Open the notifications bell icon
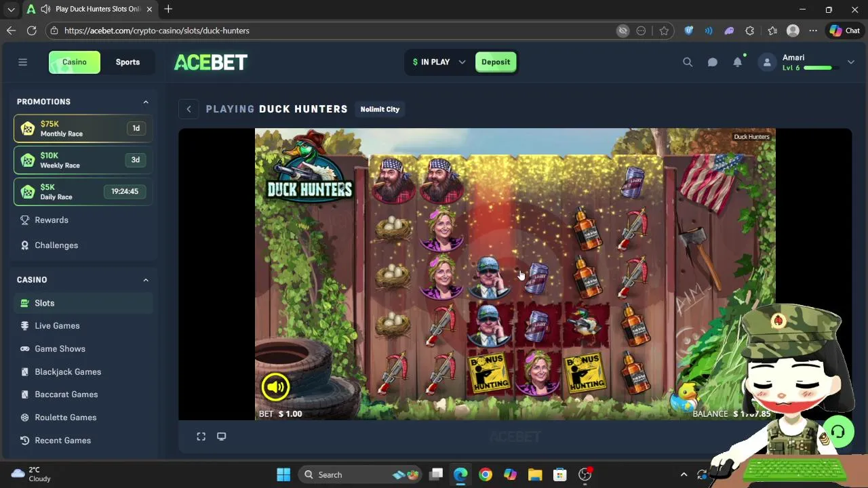Viewport: 868px width, 488px height. pos(738,62)
